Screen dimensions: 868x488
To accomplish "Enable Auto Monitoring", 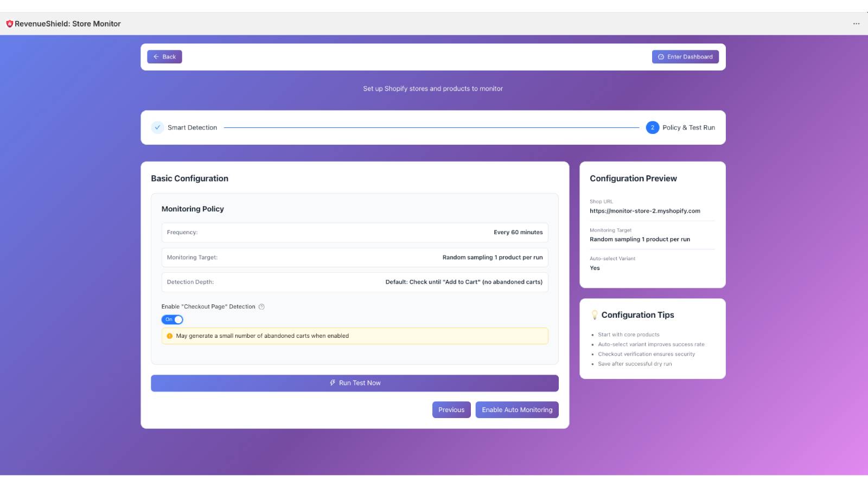I will tap(516, 409).
